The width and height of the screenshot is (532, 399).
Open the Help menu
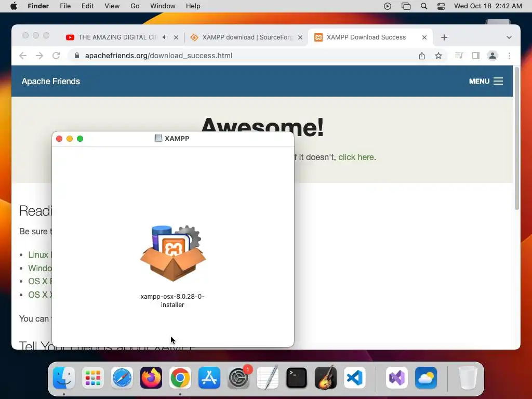[193, 6]
